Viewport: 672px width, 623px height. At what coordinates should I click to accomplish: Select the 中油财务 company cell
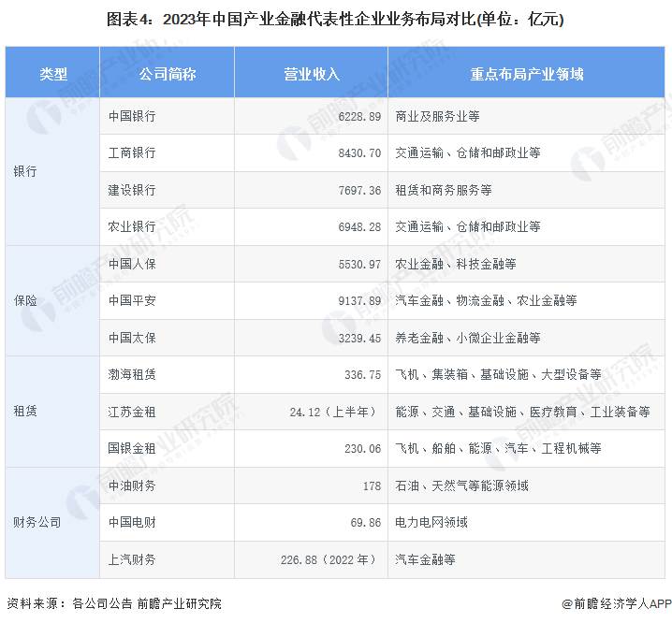coord(168,485)
